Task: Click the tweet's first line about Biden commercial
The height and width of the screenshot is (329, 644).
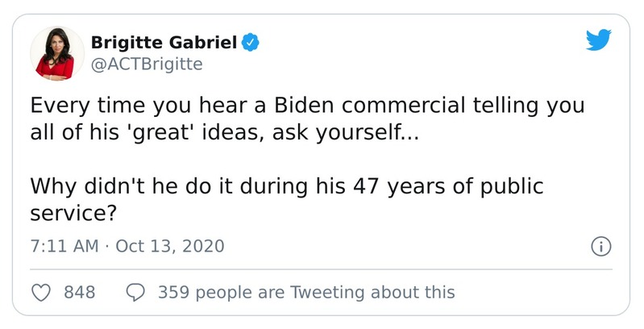Action: (x=307, y=106)
